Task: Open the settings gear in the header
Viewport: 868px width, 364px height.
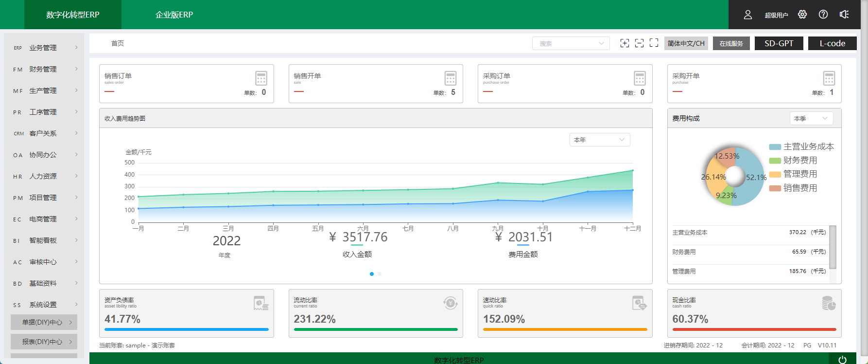Action: [x=802, y=15]
